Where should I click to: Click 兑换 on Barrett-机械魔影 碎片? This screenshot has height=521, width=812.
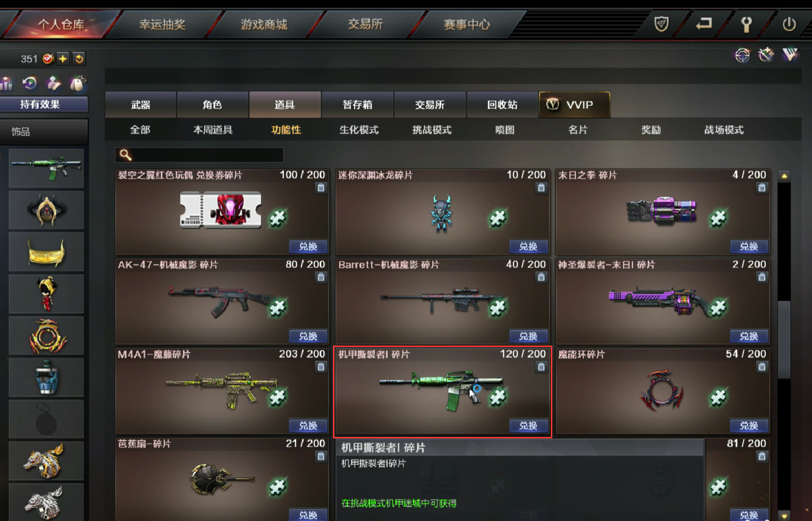[528, 336]
